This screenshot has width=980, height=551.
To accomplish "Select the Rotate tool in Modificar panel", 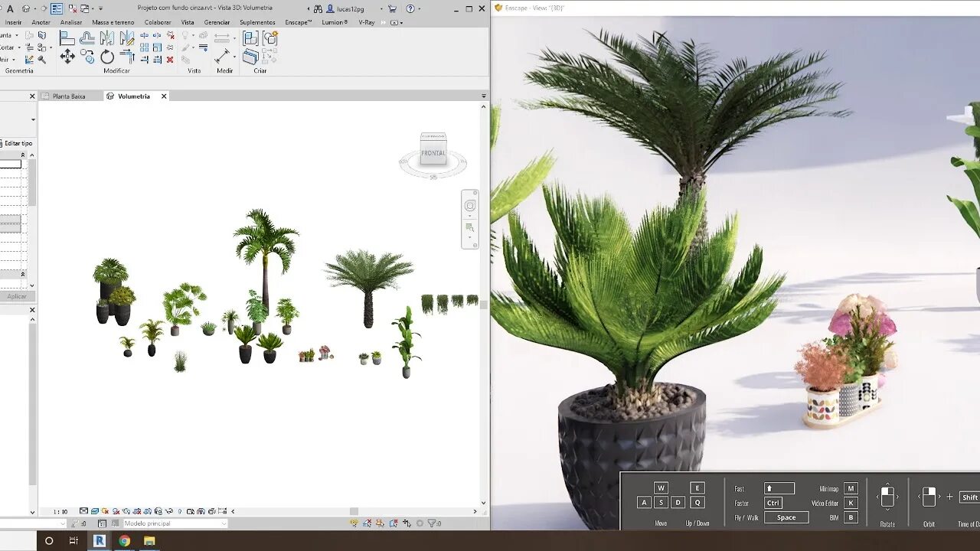I will 107,57.
